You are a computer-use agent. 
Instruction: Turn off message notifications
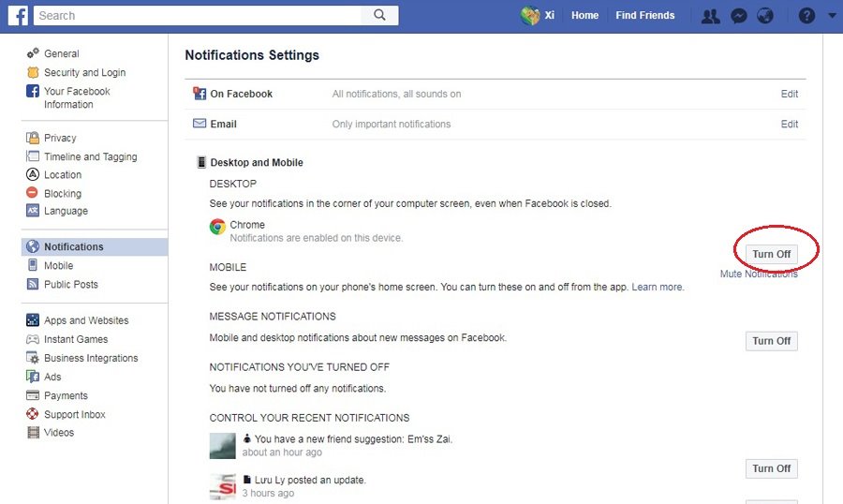pos(772,341)
